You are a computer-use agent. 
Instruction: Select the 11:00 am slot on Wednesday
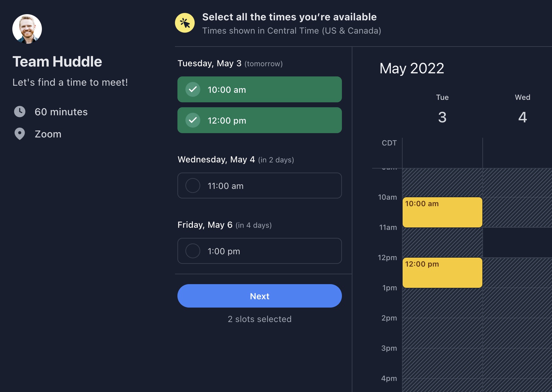click(x=259, y=186)
